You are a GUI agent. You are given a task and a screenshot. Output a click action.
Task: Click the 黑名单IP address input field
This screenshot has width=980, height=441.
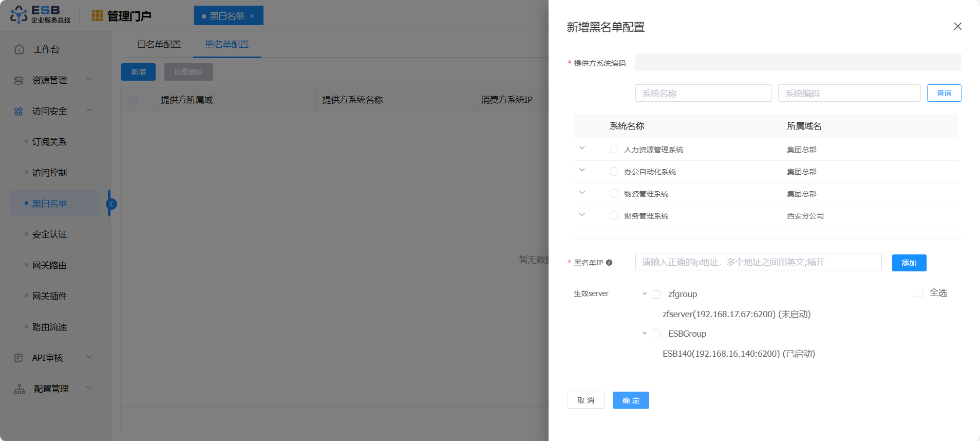758,262
